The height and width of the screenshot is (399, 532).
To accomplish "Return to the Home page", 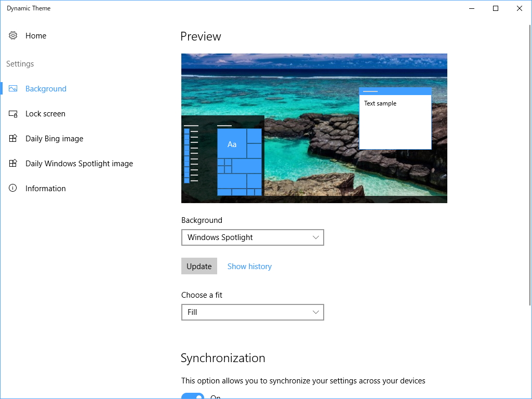I will (x=36, y=35).
